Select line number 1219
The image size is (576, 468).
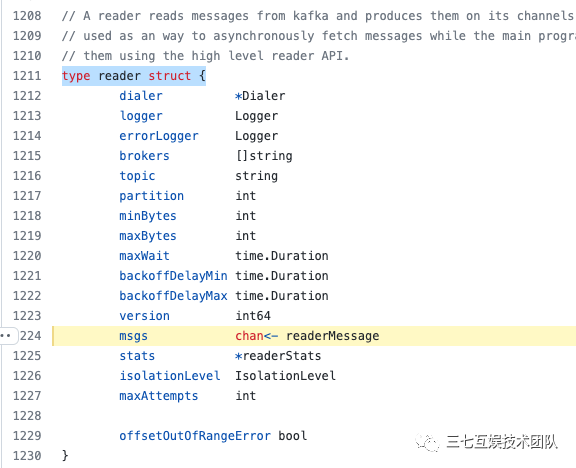click(27, 236)
